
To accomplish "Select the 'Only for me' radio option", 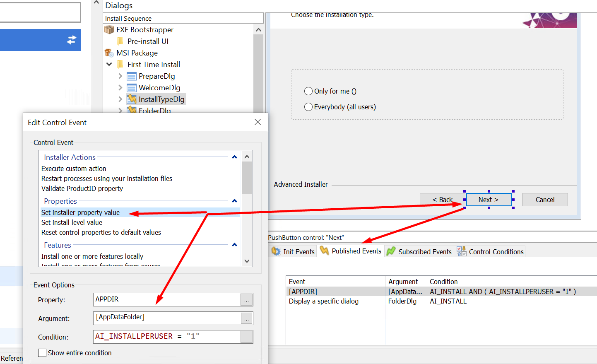I will coord(308,91).
